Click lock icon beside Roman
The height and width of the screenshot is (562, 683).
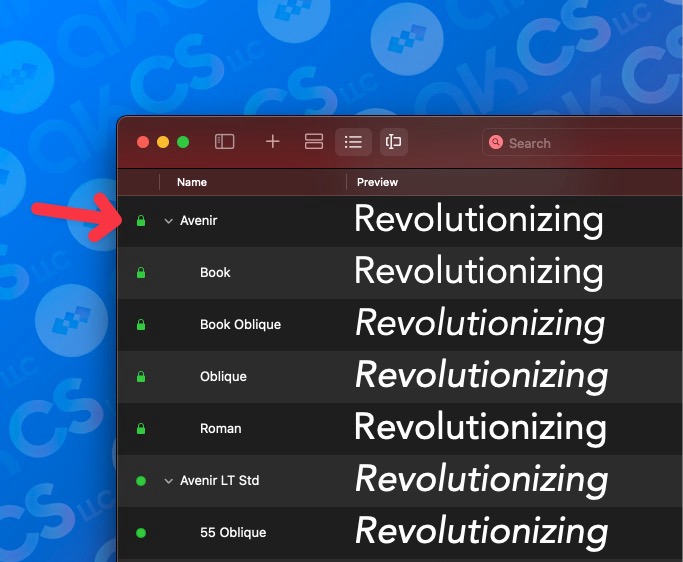[141, 428]
